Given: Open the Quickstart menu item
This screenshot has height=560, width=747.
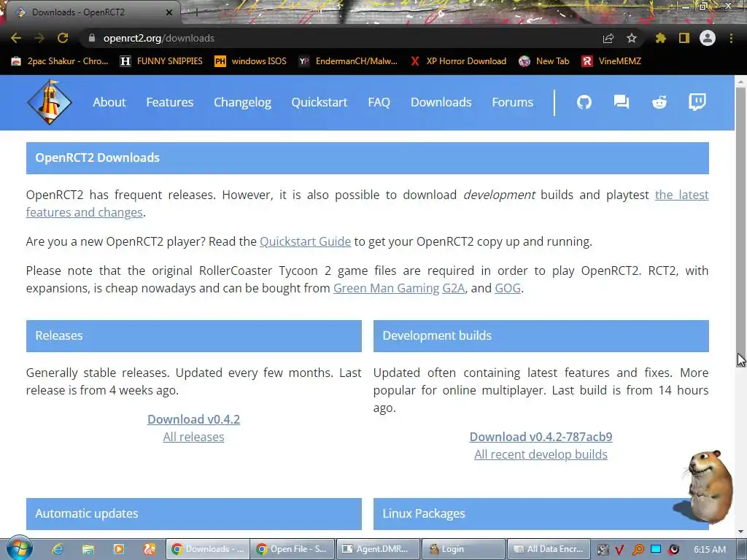Looking at the screenshot, I should pyautogui.click(x=320, y=102).
